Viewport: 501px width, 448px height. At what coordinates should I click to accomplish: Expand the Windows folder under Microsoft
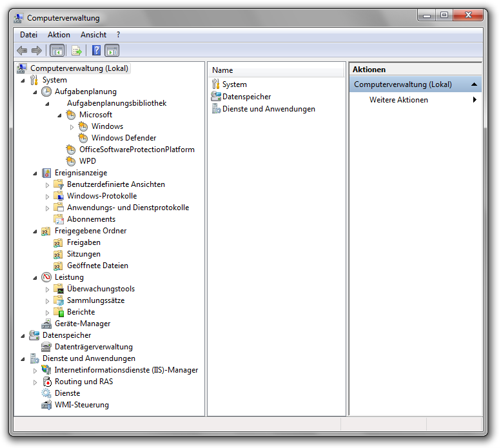[72, 127]
